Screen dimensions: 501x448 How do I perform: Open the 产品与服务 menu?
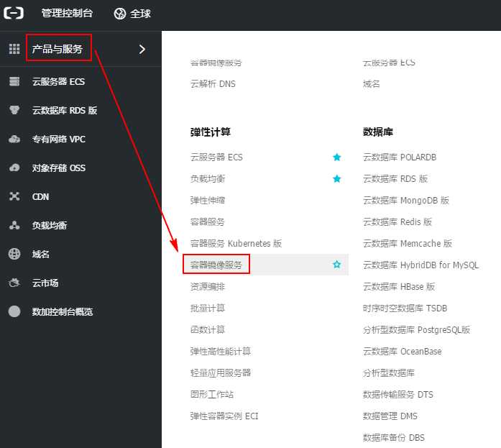click(x=58, y=49)
